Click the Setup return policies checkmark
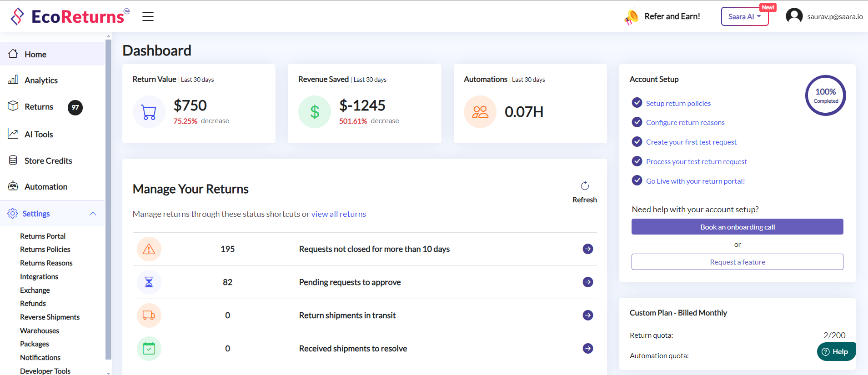Image resolution: width=868 pixels, height=375 pixels. (637, 103)
